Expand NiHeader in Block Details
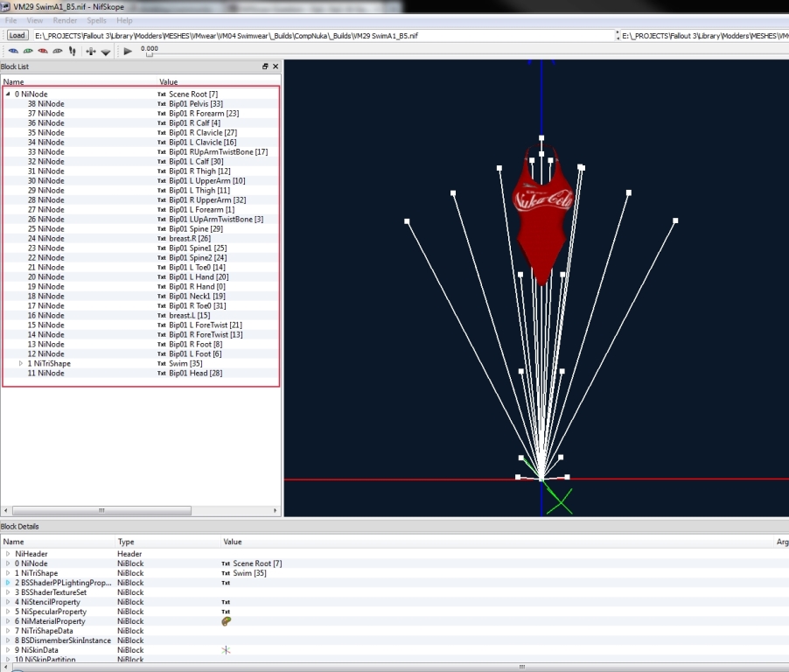The width and height of the screenshot is (789, 672). coord(8,554)
